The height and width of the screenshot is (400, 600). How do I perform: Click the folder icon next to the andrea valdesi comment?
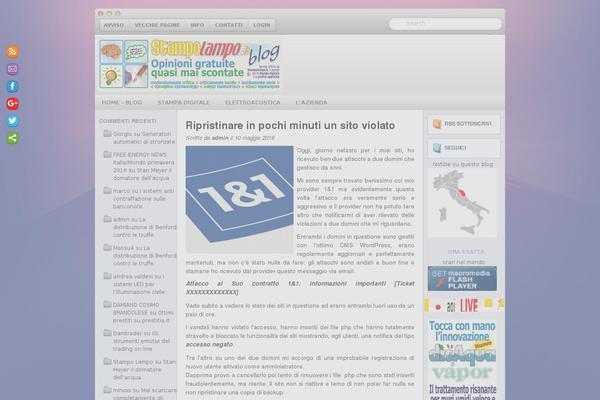coord(108,276)
